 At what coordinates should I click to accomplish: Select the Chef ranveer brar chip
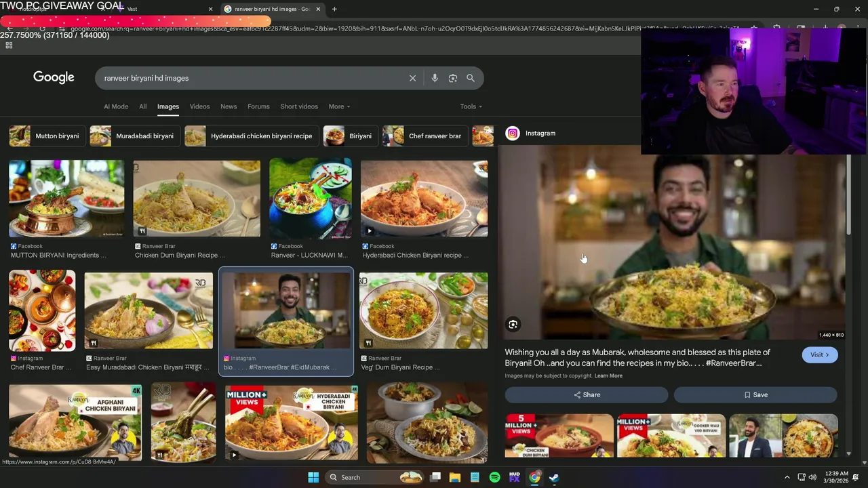[425, 136]
